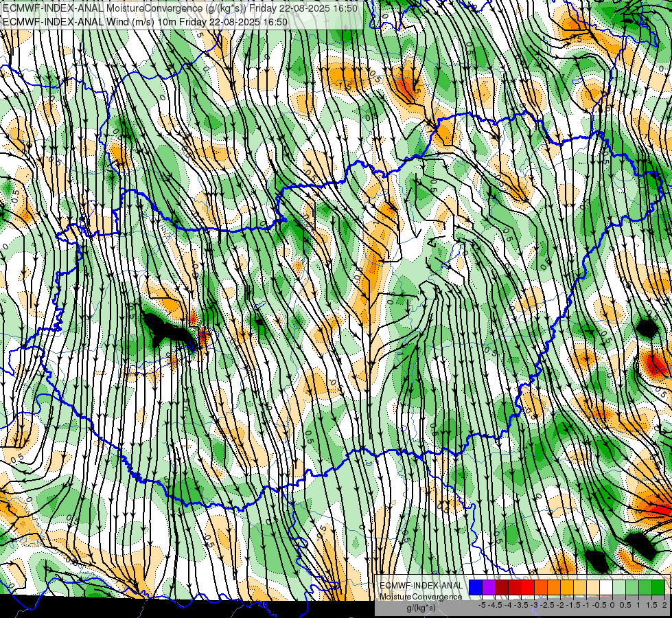Click the purple legend color swatch

click(x=489, y=587)
